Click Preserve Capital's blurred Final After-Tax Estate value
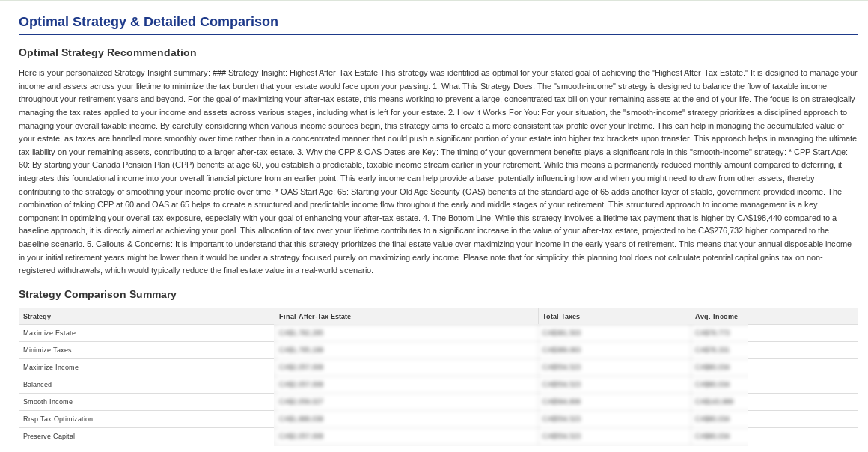 coord(301,436)
